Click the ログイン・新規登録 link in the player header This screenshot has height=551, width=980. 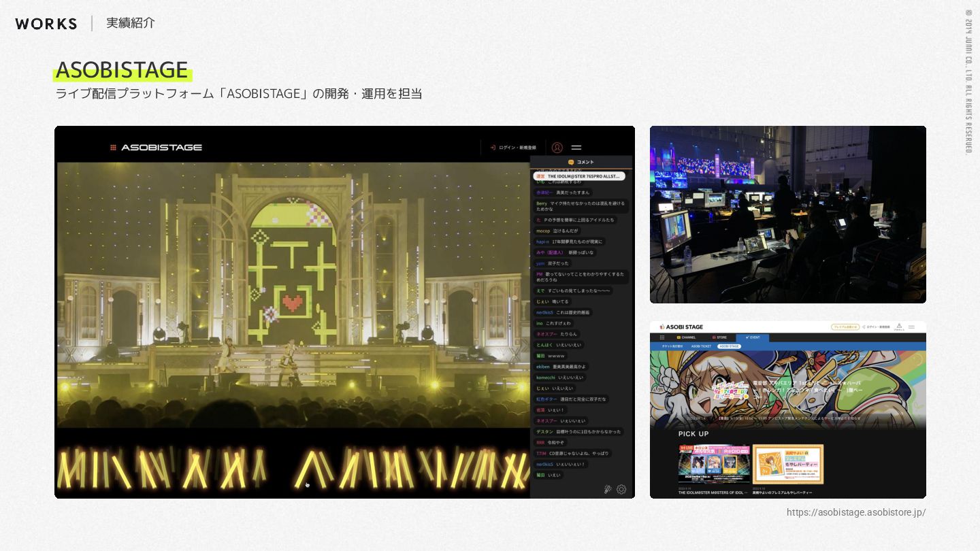tap(512, 148)
